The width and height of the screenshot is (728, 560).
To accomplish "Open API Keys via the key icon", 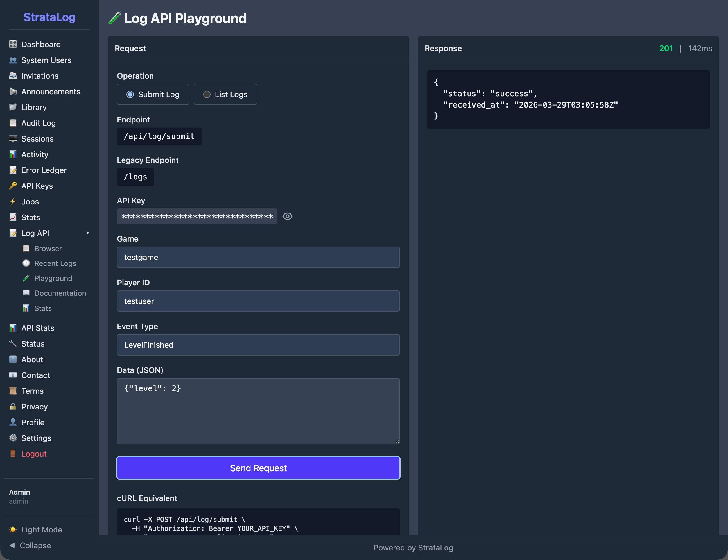I will (x=13, y=186).
